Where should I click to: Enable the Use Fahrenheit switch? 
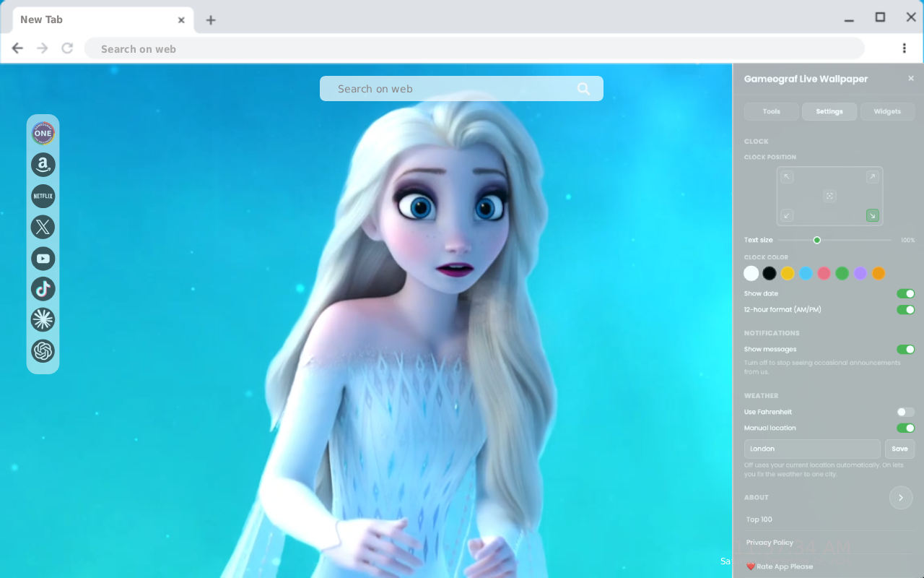tap(905, 412)
